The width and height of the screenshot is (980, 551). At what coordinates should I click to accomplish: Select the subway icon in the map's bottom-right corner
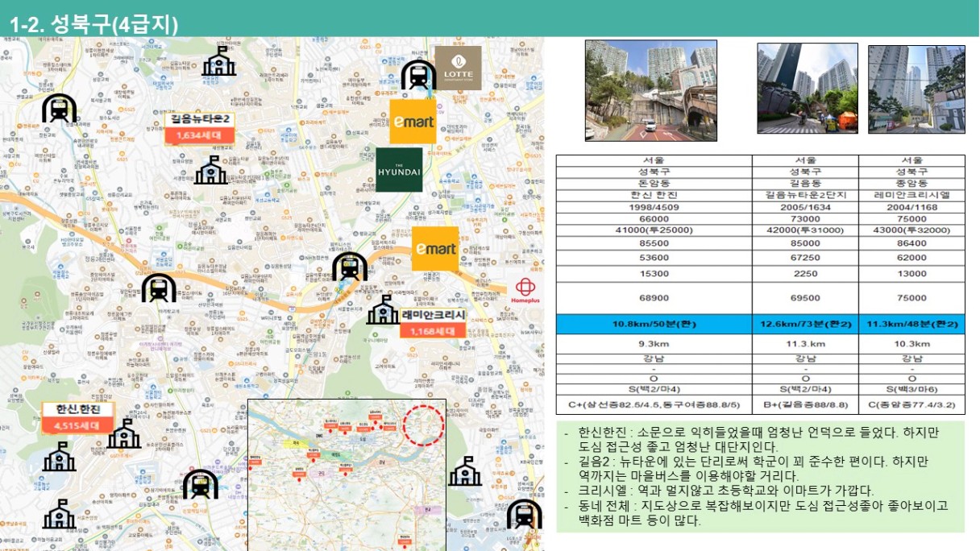[x=525, y=513]
